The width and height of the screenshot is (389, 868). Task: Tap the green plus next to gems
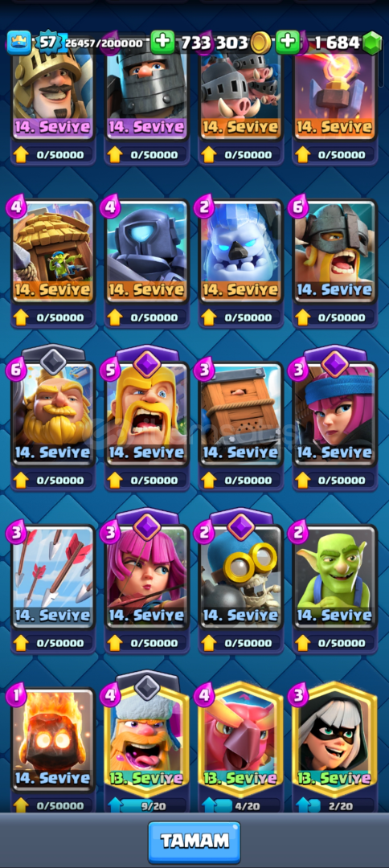coord(288,43)
